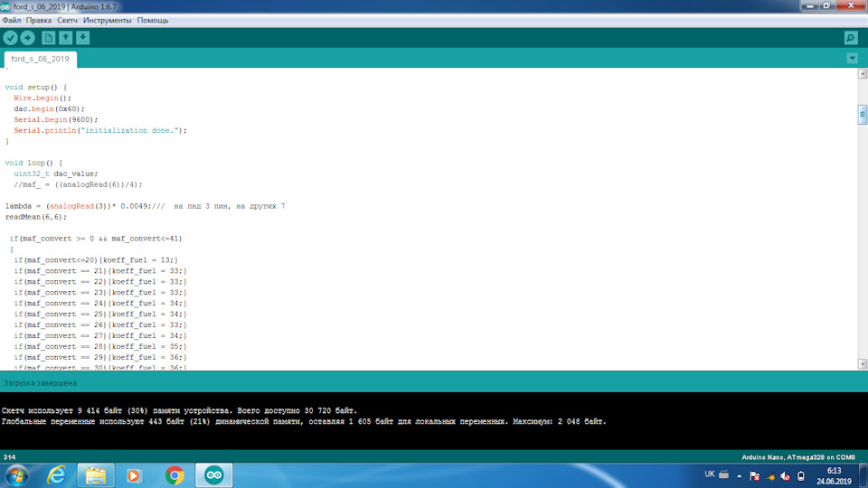
Task: Click the 'maf_convert == 24' line
Action: click(x=100, y=304)
